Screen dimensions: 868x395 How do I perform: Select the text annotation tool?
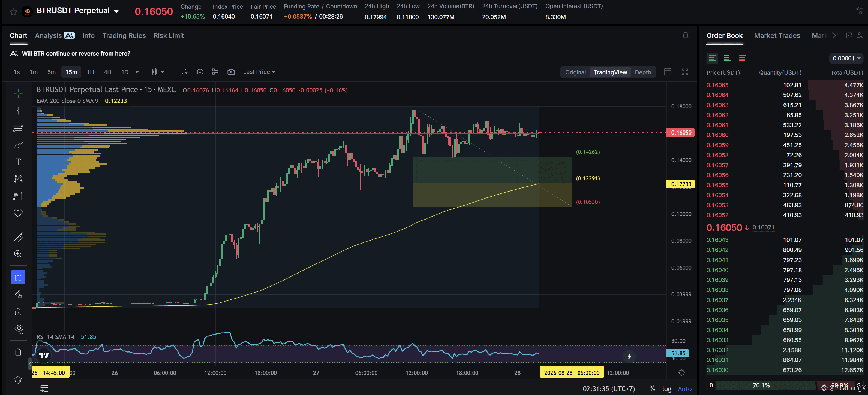click(18, 162)
